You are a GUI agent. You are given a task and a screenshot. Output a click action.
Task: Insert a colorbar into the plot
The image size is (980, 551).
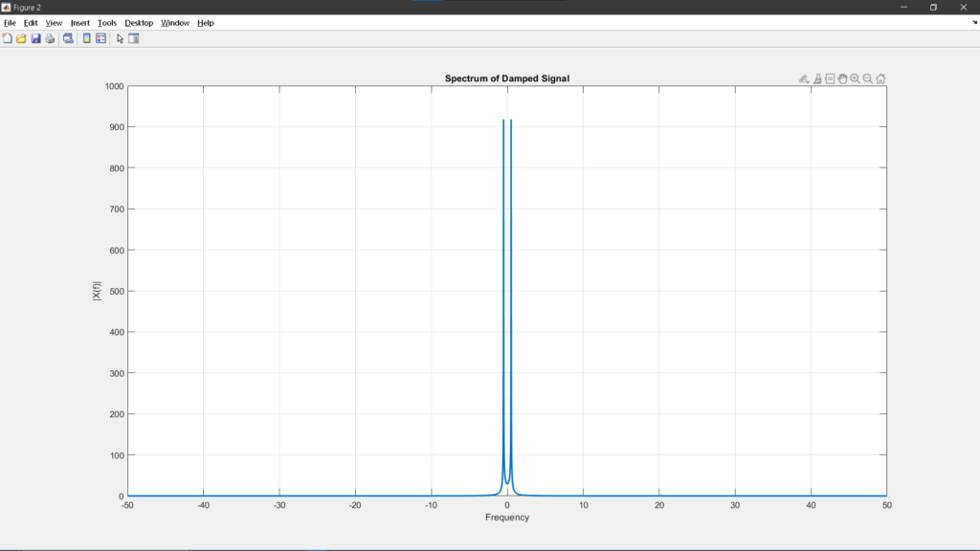tap(87, 38)
